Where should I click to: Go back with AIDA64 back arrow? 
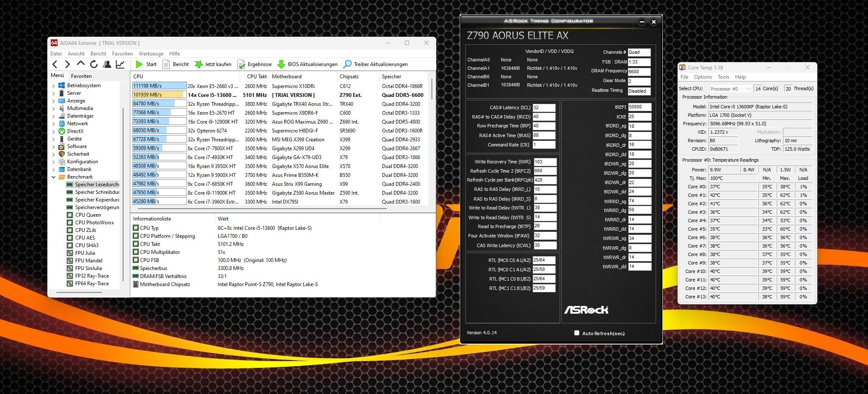pyautogui.click(x=55, y=64)
